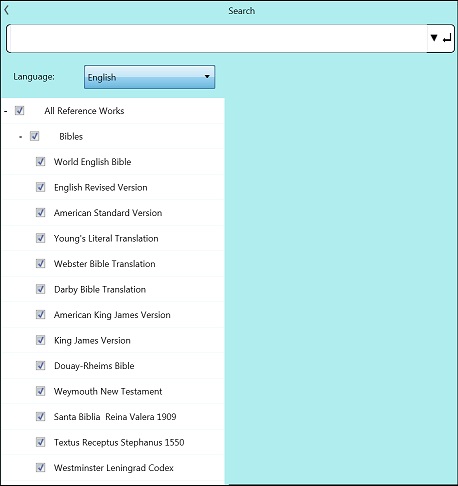This screenshot has height=486, width=458.
Task: Open the search history dropdown arrow
Action: click(434, 38)
